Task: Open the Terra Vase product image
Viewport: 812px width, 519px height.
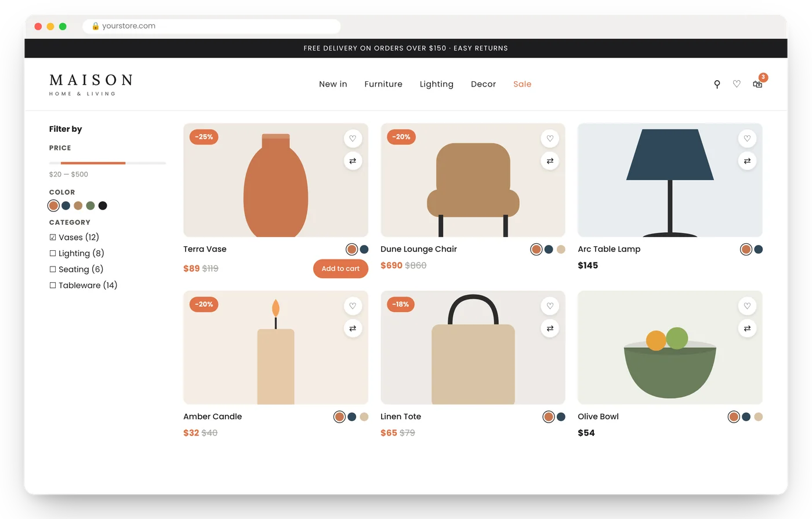Action: 275,180
